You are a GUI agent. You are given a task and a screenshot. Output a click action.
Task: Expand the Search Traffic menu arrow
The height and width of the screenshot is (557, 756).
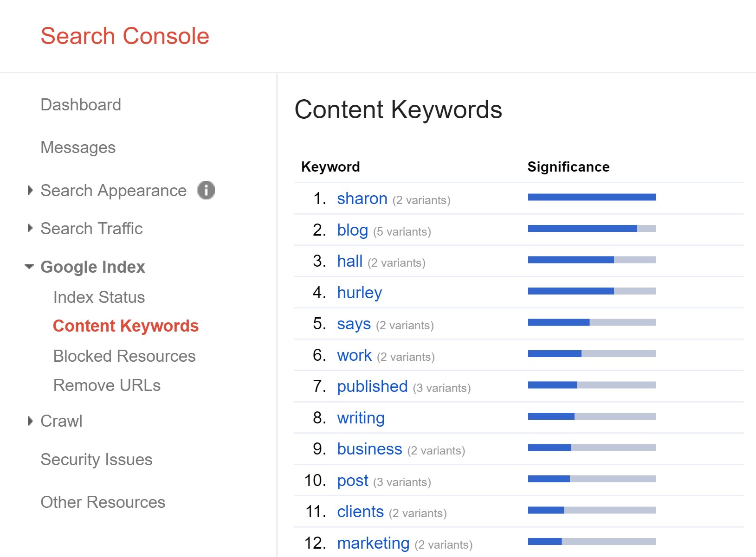pyautogui.click(x=30, y=228)
